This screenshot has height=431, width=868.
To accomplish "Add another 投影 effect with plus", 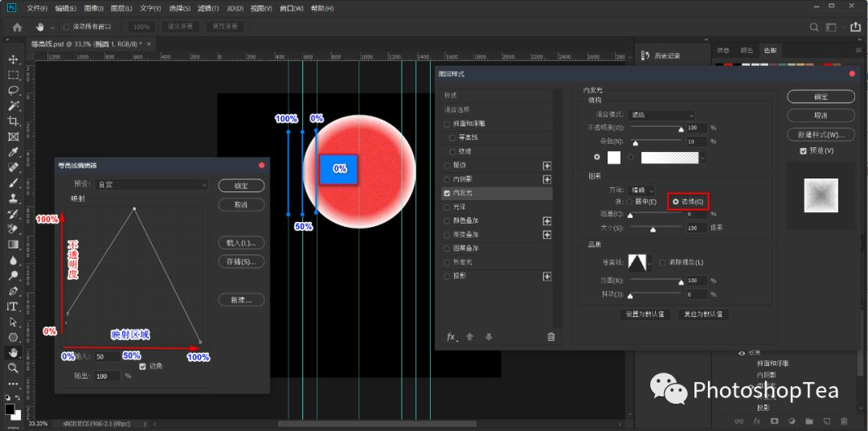I will [547, 277].
